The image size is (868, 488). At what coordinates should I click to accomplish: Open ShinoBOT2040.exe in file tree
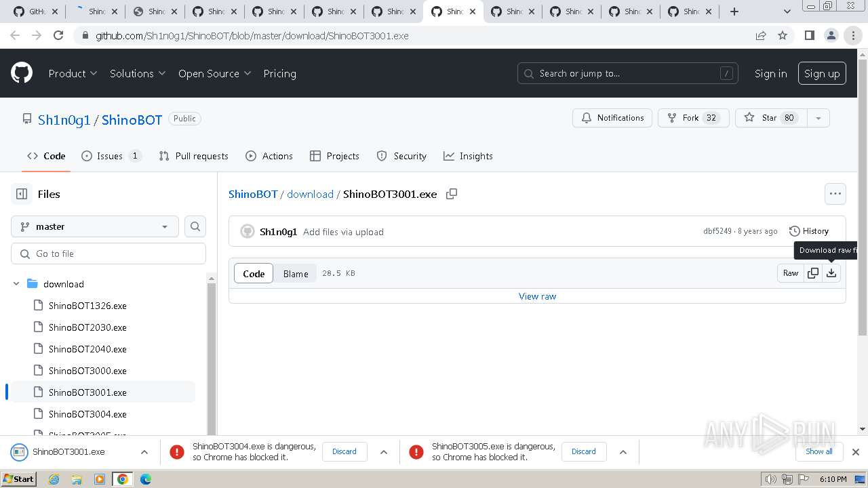click(87, 349)
